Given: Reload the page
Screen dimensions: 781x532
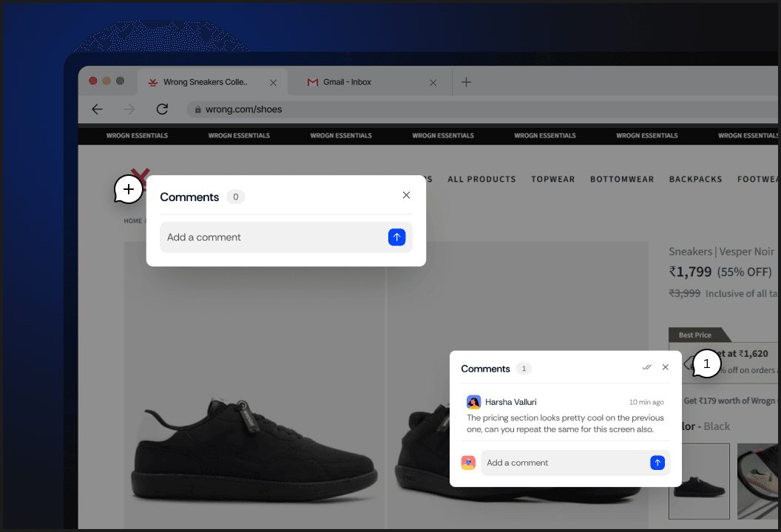Looking at the screenshot, I should coord(162,109).
